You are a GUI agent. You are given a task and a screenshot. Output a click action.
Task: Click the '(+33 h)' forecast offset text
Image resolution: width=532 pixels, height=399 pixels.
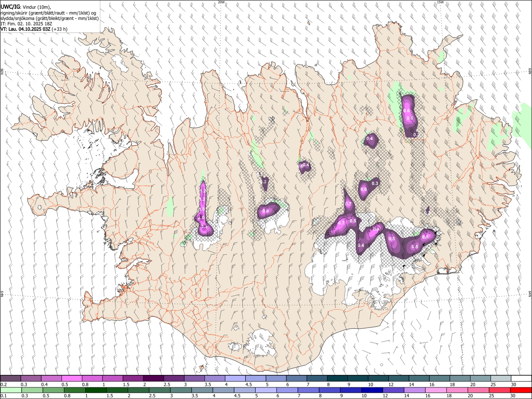coord(60,29)
